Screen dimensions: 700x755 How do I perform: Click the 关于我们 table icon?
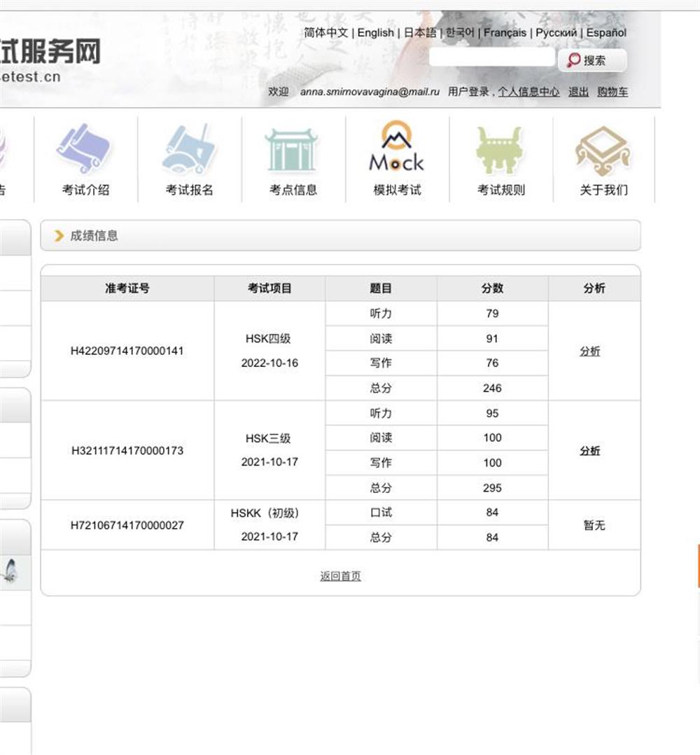tap(603, 151)
